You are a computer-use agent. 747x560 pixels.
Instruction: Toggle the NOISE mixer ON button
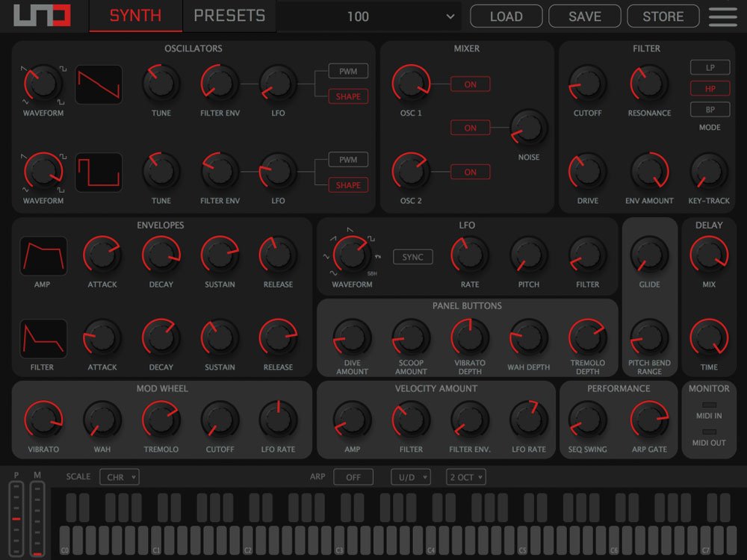(470, 128)
